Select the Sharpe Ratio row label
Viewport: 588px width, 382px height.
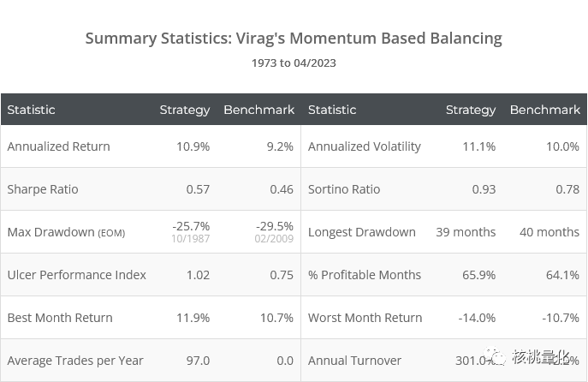coord(43,189)
